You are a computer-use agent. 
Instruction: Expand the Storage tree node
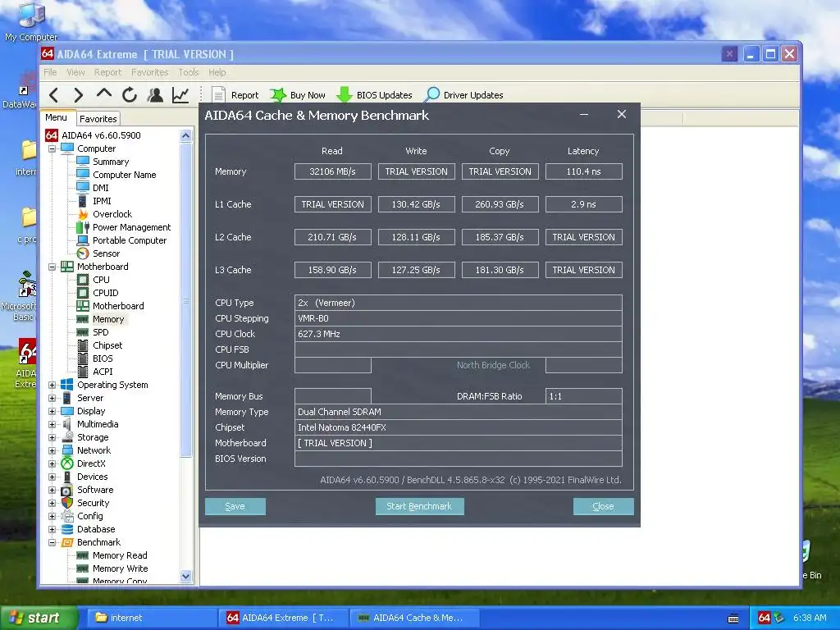[52, 438]
